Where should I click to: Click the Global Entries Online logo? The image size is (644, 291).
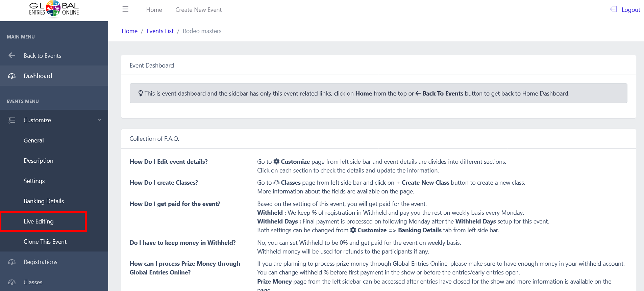(54, 9)
